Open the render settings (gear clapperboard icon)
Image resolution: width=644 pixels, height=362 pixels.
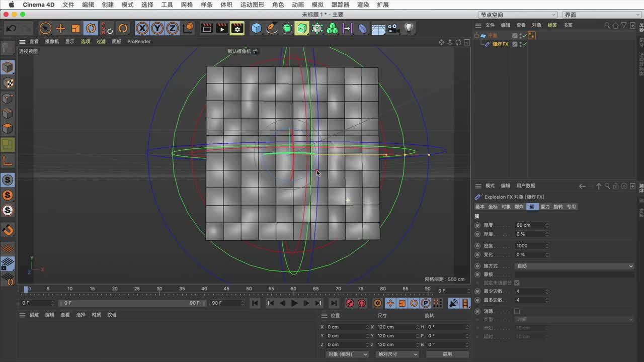point(237,29)
